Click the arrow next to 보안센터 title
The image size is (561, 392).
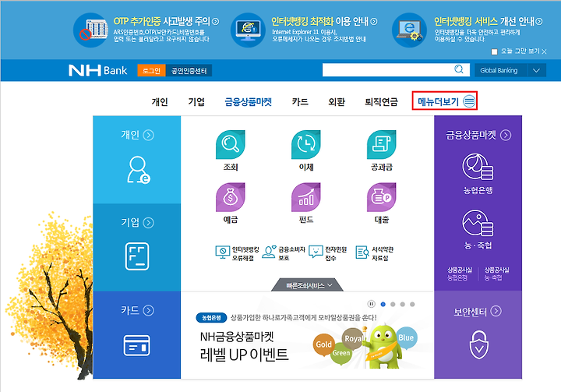pyautogui.click(x=496, y=311)
